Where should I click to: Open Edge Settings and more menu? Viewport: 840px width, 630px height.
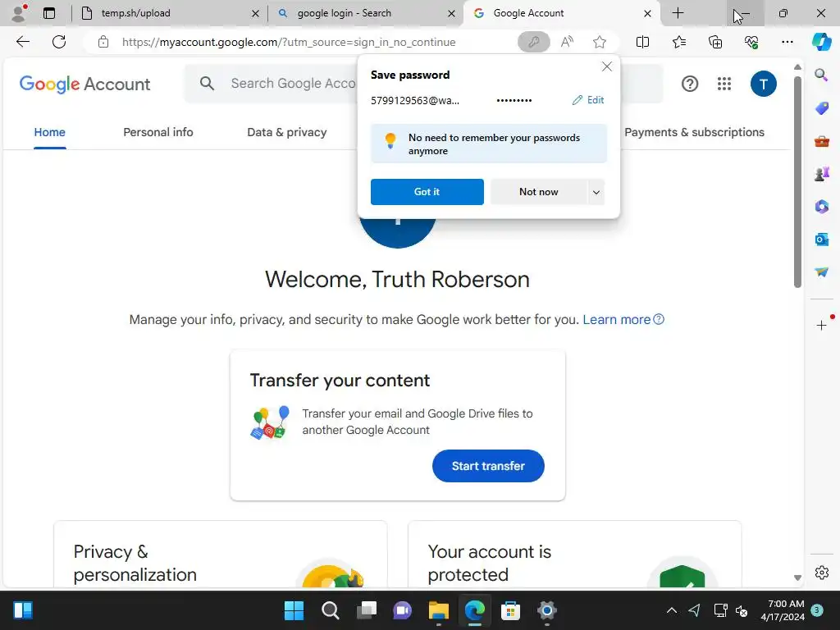(x=787, y=42)
